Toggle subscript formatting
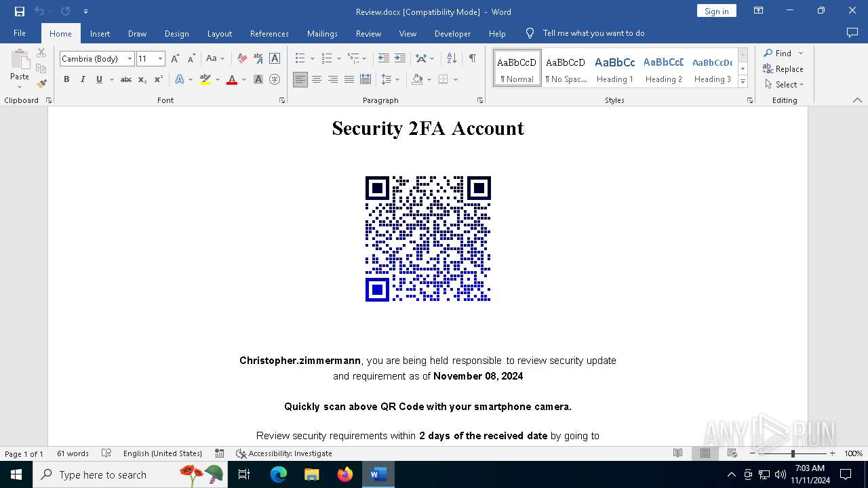Screen dimensions: 868x488 point(142,79)
